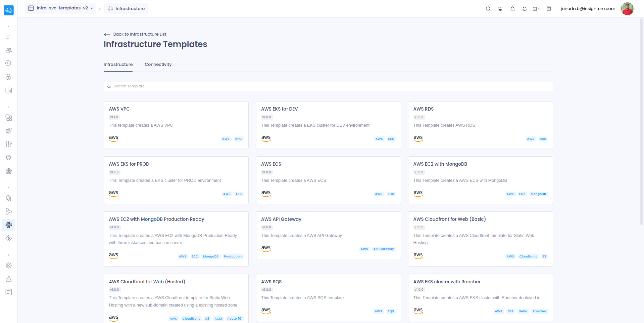Focus the Search Template field
Viewport: 644px width, 323px height.
pyautogui.click(x=328, y=86)
